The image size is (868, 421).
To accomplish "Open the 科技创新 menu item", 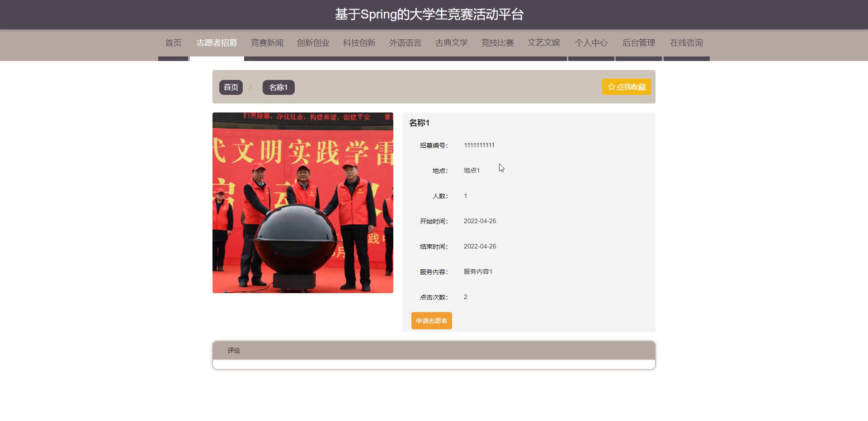I will click(359, 43).
